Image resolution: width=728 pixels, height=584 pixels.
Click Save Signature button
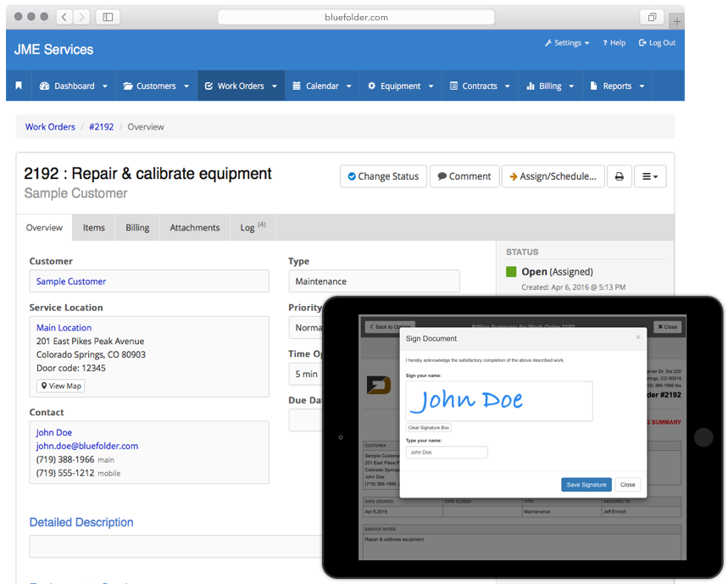(586, 485)
